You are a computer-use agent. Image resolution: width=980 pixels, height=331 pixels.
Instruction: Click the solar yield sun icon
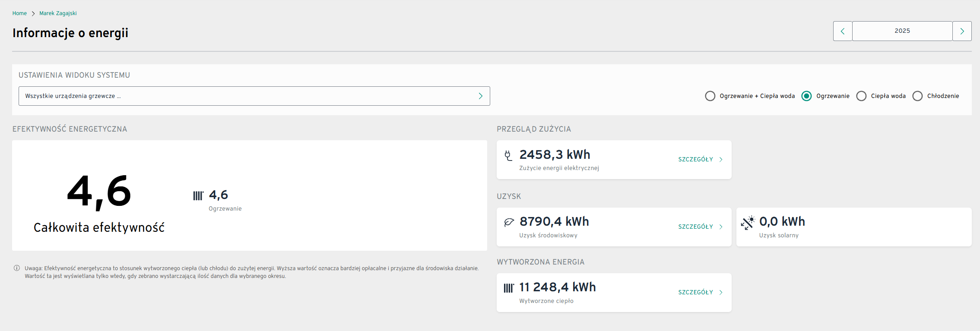(748, 223)
